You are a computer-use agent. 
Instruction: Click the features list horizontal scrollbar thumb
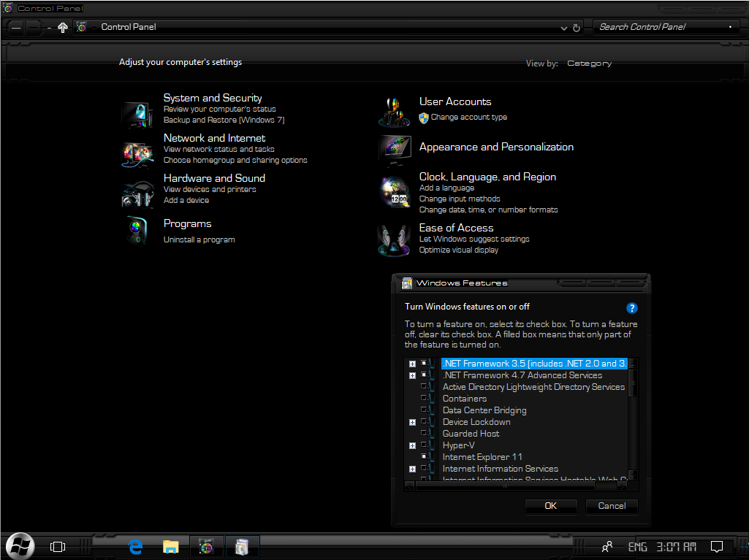(505, 486)
